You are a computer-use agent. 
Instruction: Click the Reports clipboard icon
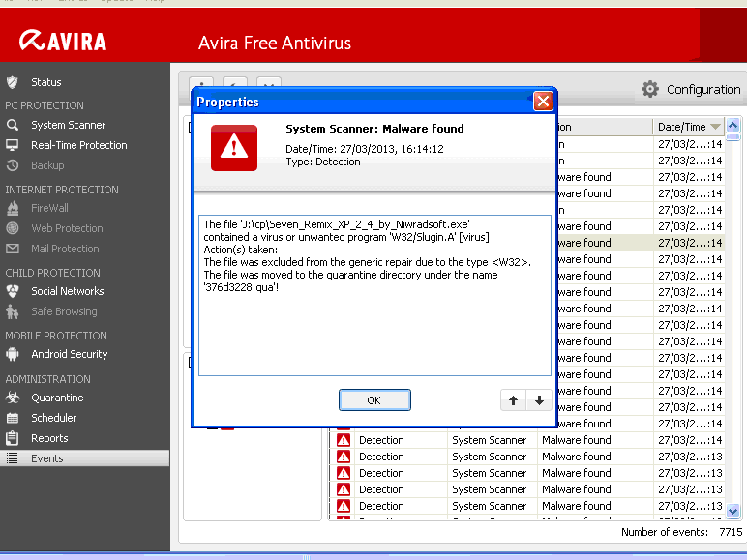13,438
